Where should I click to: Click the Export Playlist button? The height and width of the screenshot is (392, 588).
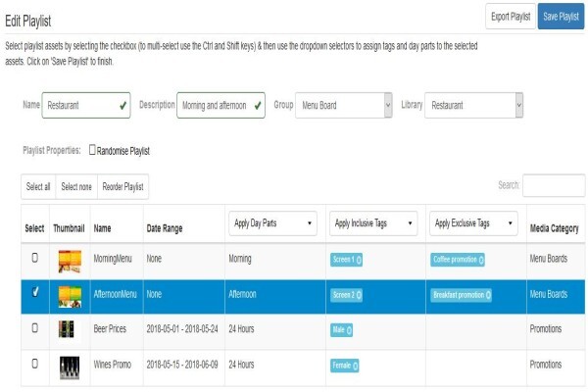coord(511,17)
